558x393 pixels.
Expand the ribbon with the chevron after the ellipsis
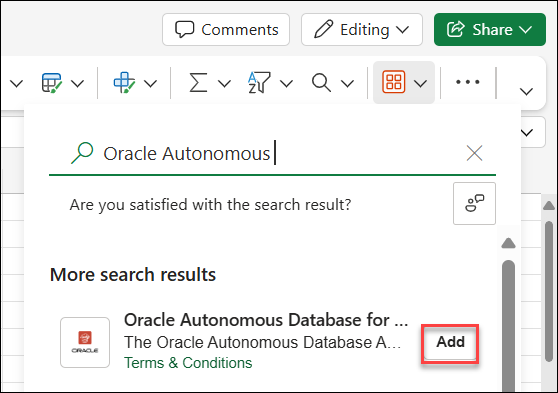pos(526,91)
